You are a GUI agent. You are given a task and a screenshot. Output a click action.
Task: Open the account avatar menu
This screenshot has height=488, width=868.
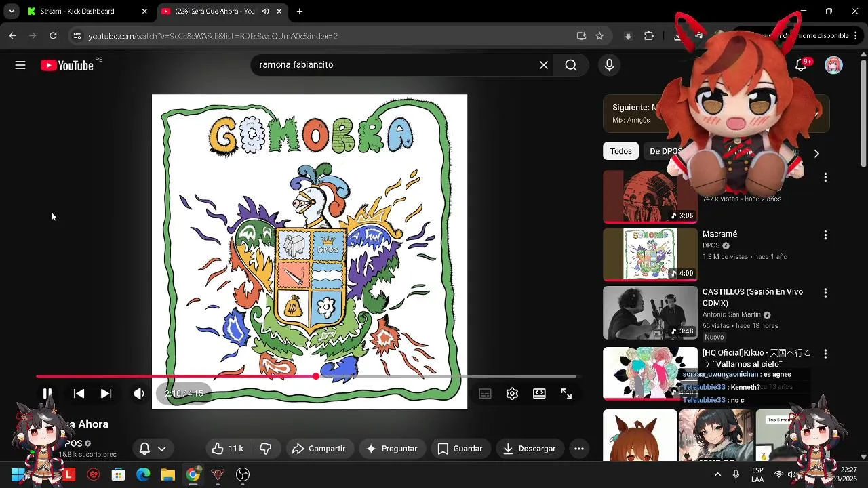pos(833,65)
